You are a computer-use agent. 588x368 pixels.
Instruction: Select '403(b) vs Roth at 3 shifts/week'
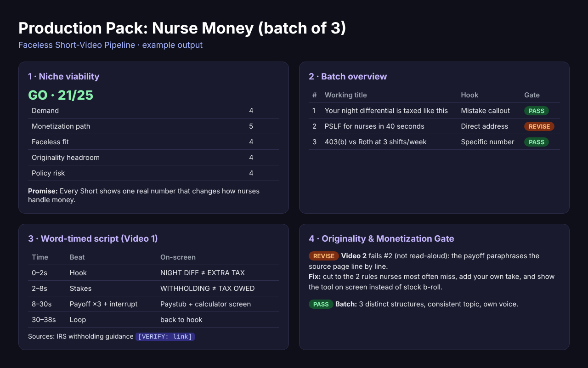point(376,142)
